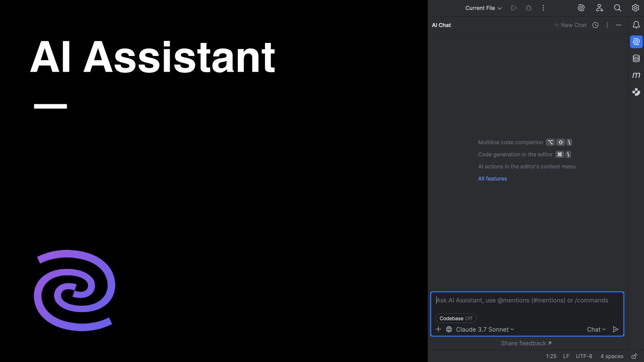Click the Code With Me add-user icon
This screenshot has height=362, width=644.
(x=600, y=8)
